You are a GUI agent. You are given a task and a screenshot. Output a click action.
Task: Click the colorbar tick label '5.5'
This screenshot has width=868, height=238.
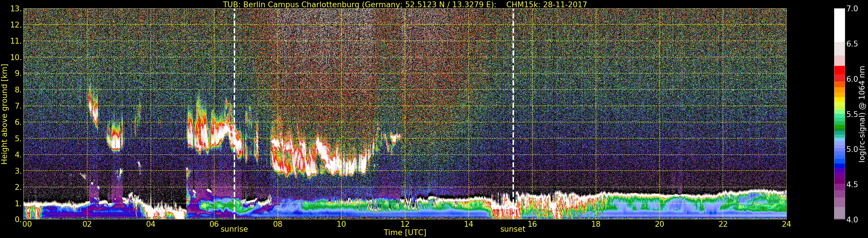click(x=852, y=114)
